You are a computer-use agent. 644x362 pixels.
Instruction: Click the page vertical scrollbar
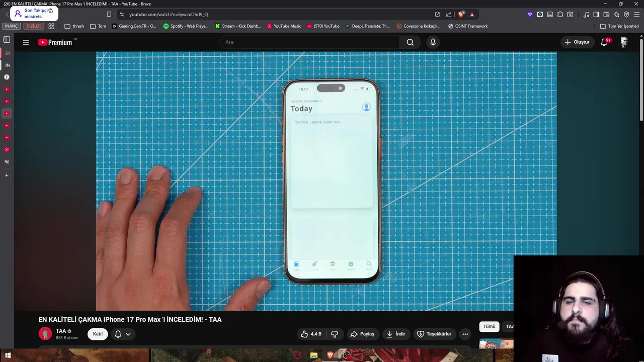[x=641, y=80]
